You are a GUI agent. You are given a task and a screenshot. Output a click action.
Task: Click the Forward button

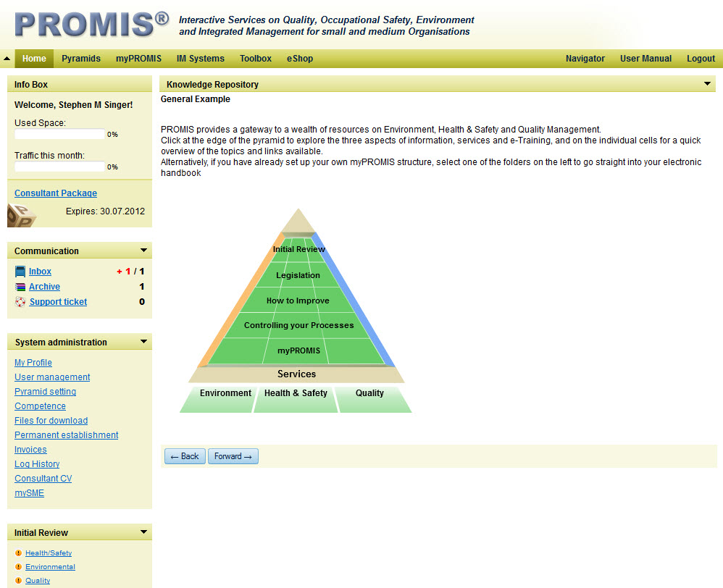233,456
